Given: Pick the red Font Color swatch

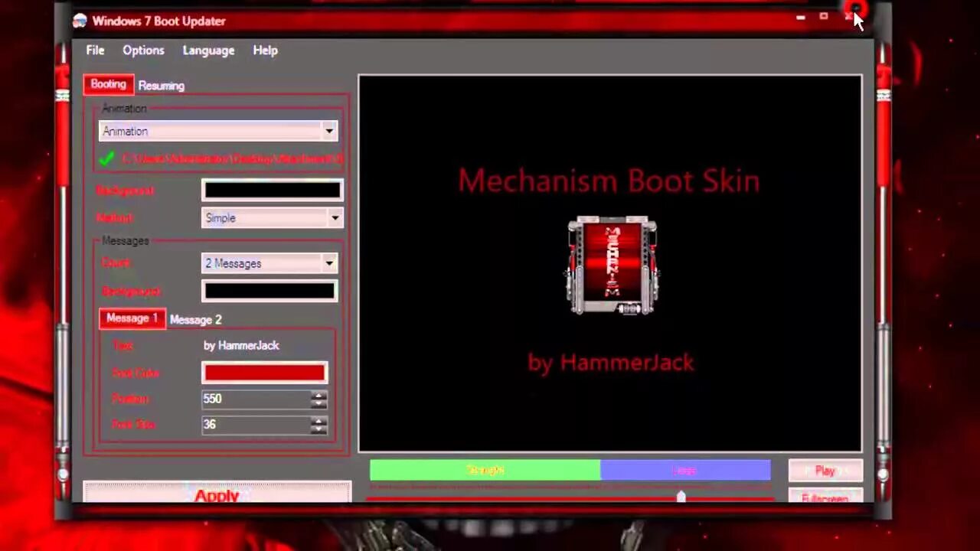Looking at the screenshot, I should (x=264, y=373).
